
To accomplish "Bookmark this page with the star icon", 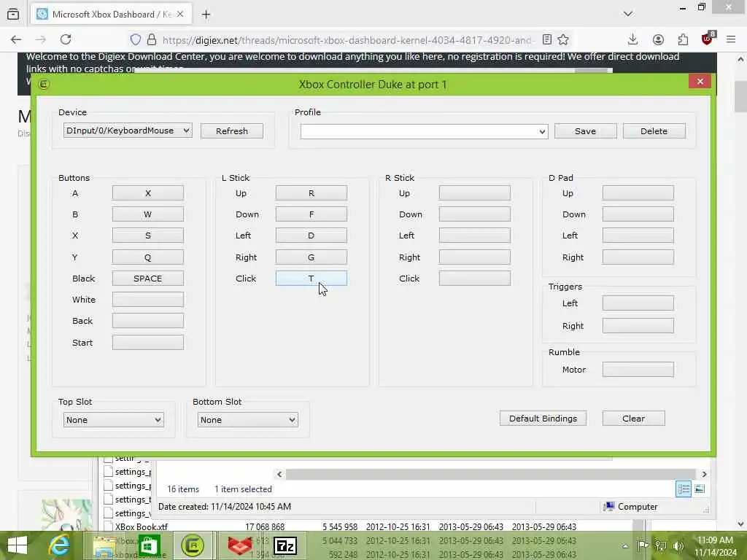I will coord(563,39).
